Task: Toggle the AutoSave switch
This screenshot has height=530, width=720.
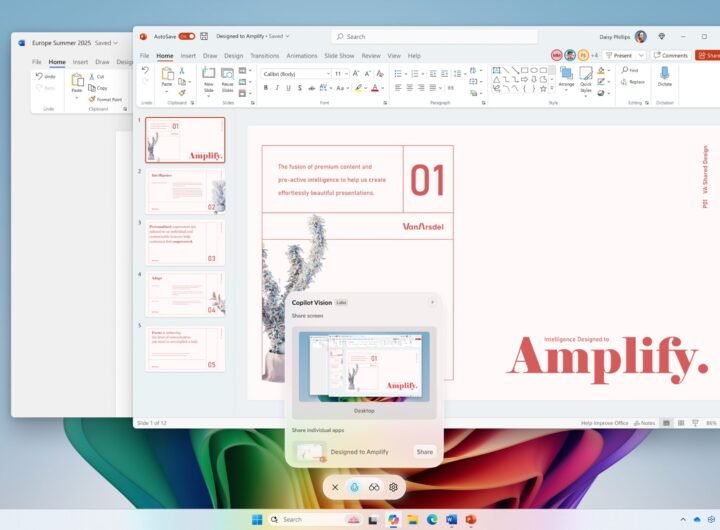Action: [x=186, y=36]
